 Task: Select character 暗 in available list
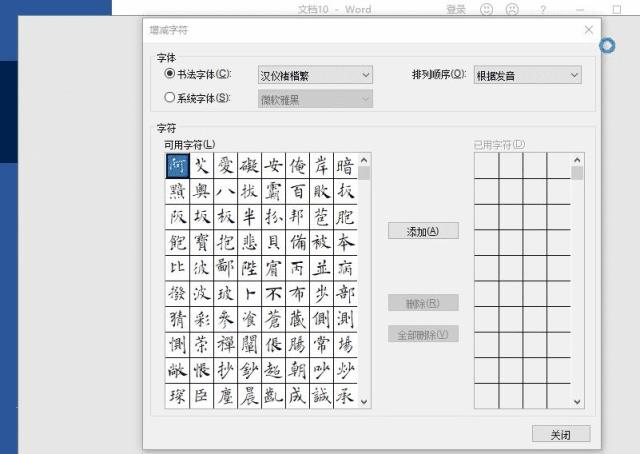coord(345,166)
